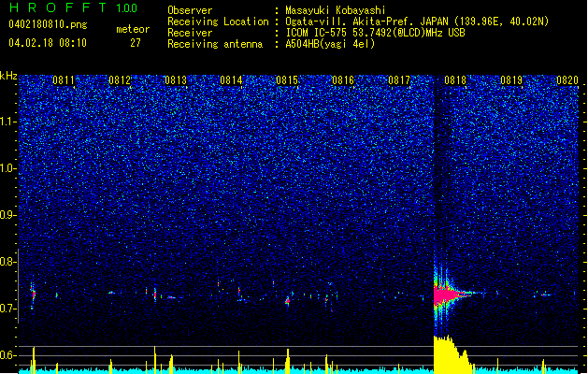Click the 0.6 frequency axis label

8,355
